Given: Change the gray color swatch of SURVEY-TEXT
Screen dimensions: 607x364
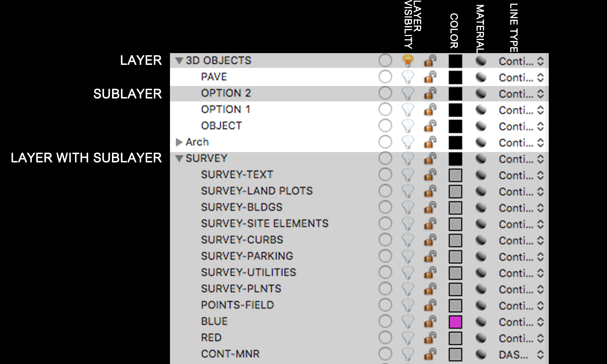Looking at the screenshot, I should coord(455,175).
